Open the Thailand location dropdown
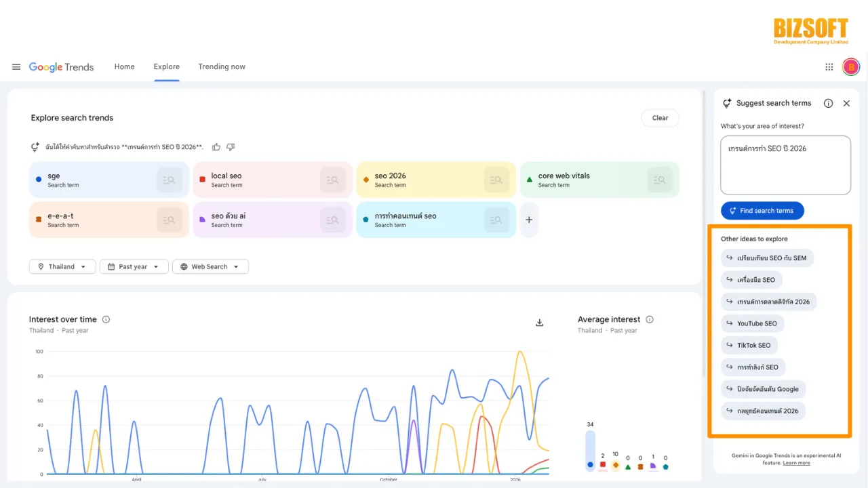868x488 pixels. click(62, 266)
